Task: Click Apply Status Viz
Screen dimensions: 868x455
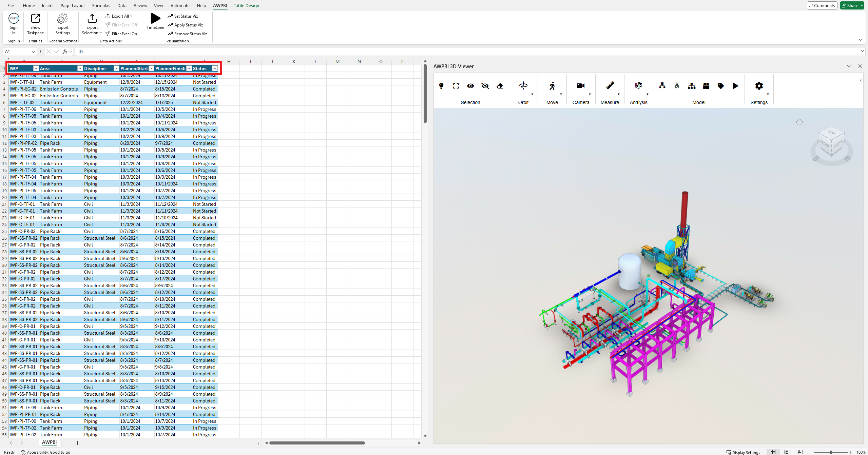Action: tap(185, 25)
